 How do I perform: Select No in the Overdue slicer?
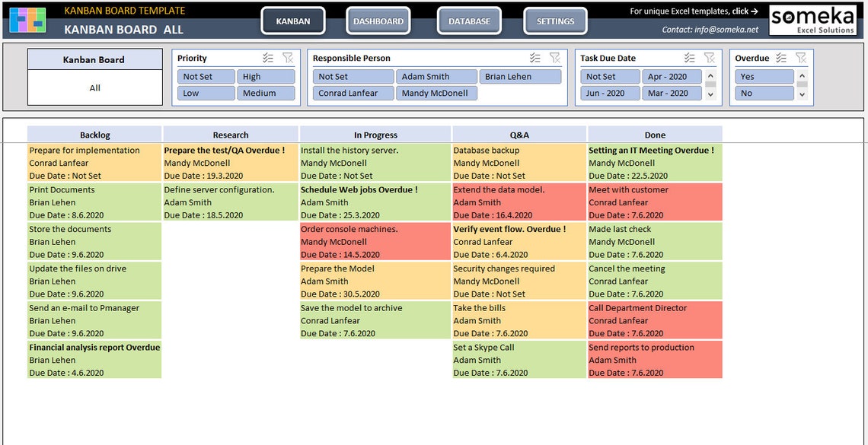click(764, 94)
